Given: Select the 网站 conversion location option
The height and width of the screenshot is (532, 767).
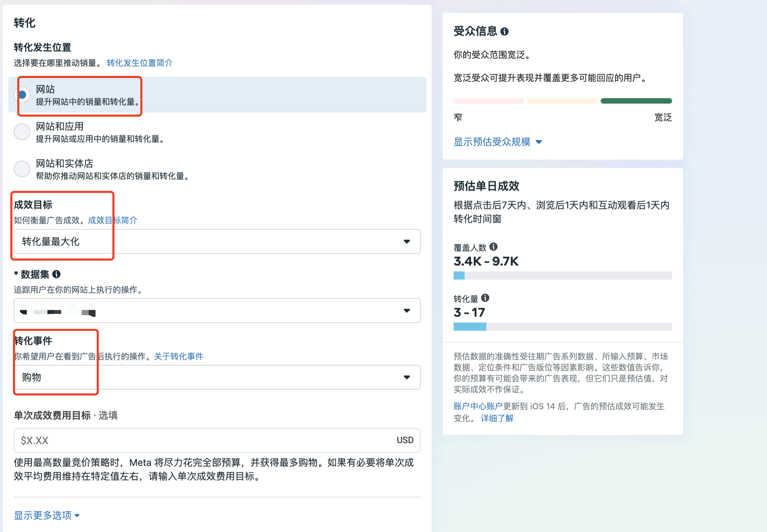Looking at the screenshot, I should click(x=22, y=95).
